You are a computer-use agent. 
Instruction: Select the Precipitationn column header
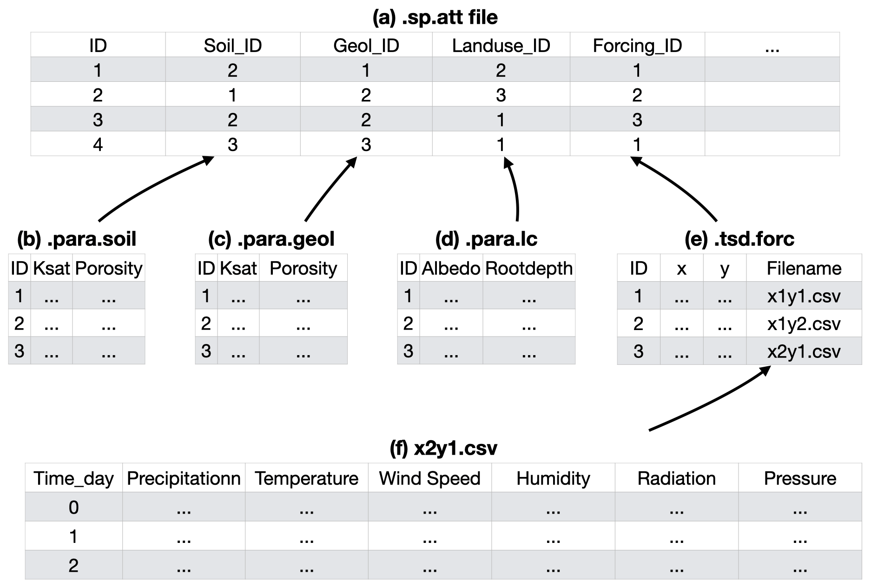click(184, 478)
